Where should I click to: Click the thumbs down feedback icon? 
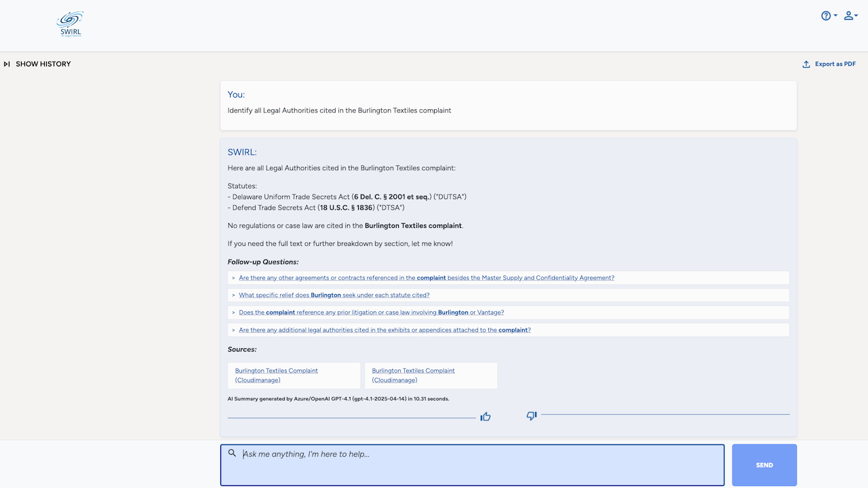click(532, 415)
